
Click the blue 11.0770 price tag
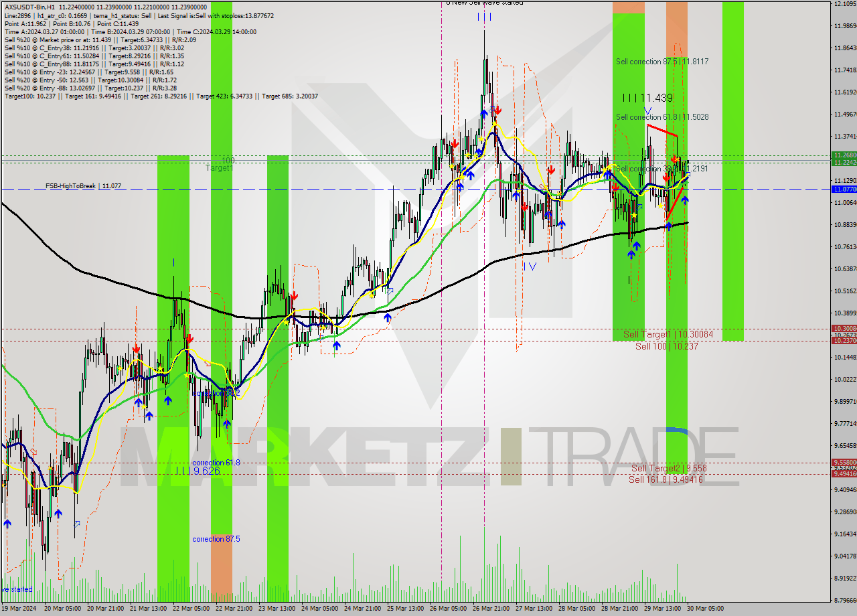[x=844, y=189]
